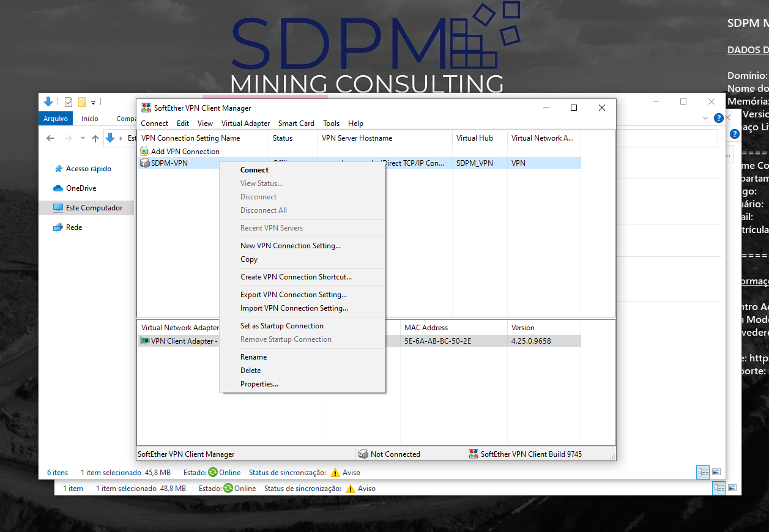Select Este Computador in navigation pane

[x=94, y=208]
